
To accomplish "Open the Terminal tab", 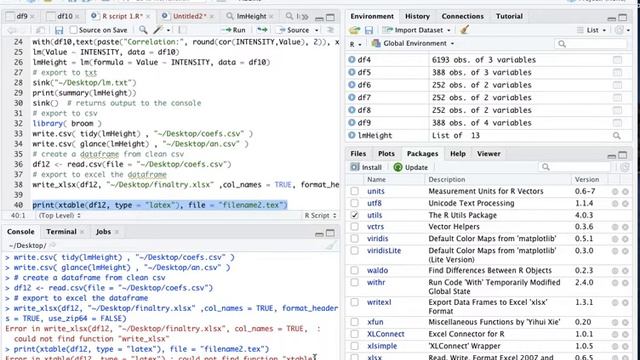I will tap(61, 232).
